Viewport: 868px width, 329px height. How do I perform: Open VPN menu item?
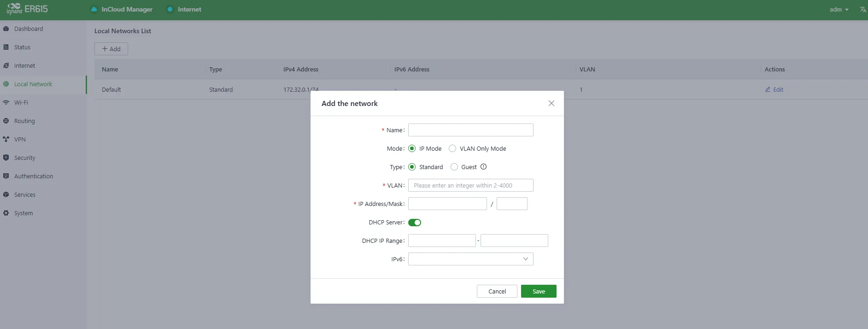click(43, 139)
